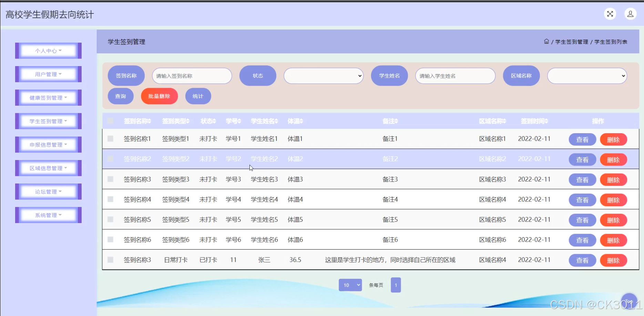Sort by 区域名称 column header
The height and width of the screenshot is (316, 644).
[492, 121]
